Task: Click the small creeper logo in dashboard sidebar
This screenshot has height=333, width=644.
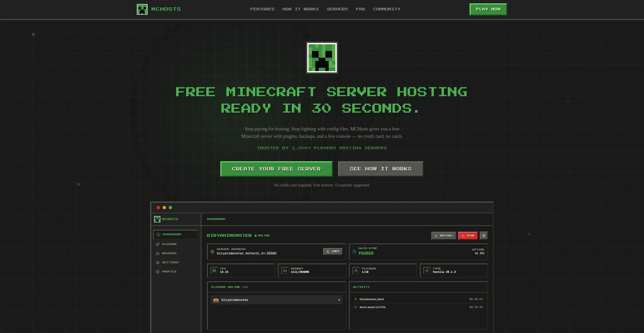Action: pyautogui.click(x=157, y=219)
